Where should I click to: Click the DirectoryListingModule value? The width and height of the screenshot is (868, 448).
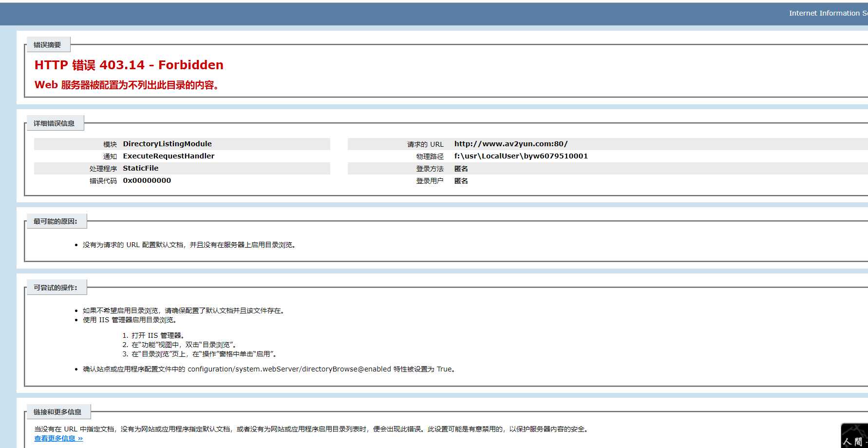tap(167, 144)
